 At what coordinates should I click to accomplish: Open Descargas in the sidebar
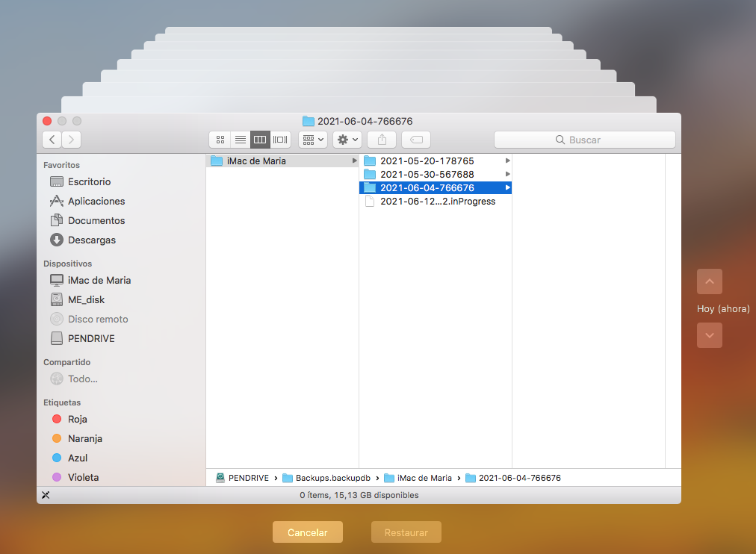tap(91, 240)
